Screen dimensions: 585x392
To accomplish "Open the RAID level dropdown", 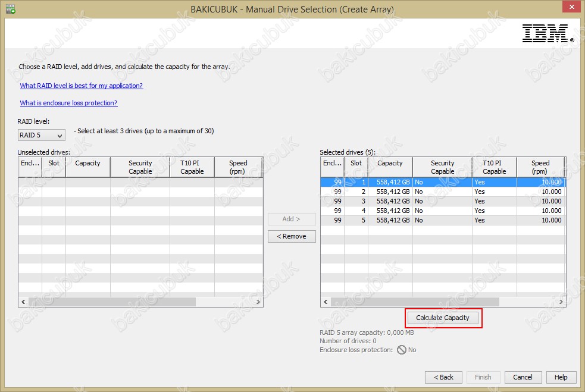I will [x=42, y=135].
